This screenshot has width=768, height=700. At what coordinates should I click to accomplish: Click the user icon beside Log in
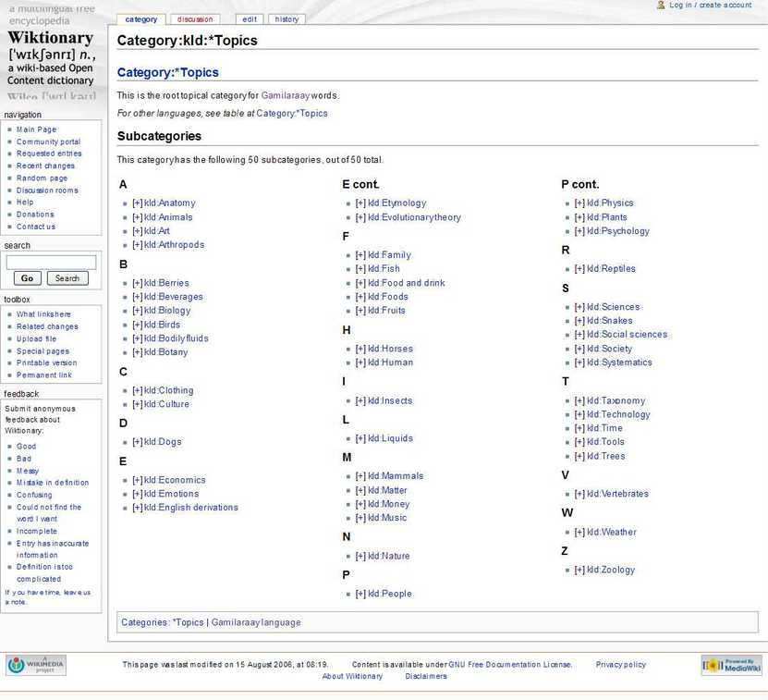[x=661, y=5]
